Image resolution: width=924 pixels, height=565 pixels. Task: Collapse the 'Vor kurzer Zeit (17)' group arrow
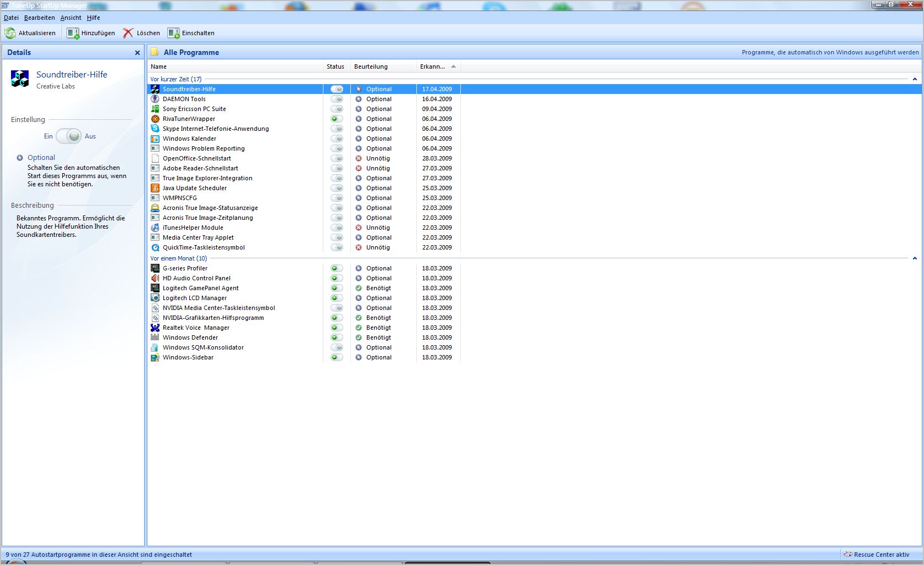tap(915, 79)
